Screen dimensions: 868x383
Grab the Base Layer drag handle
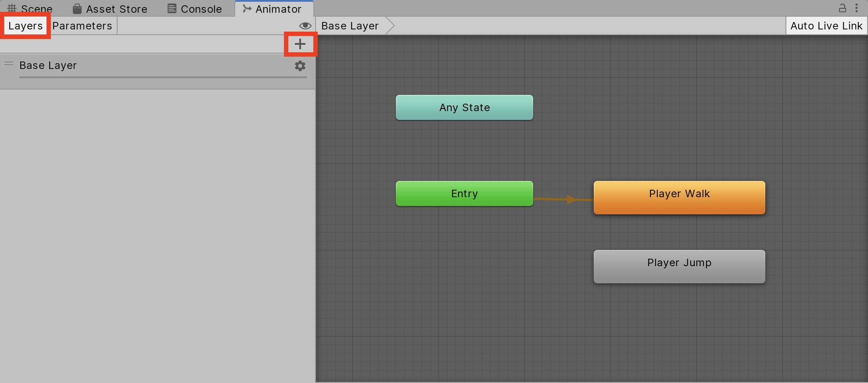[x=9, y=64]
